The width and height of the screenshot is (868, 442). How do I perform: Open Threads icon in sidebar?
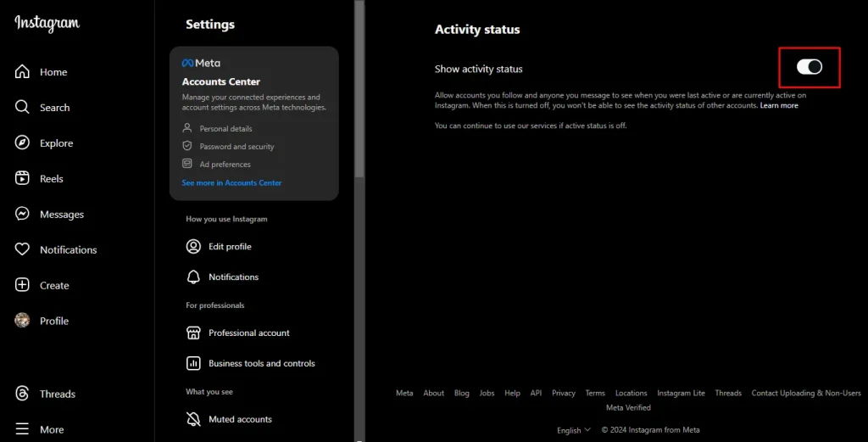22,394
